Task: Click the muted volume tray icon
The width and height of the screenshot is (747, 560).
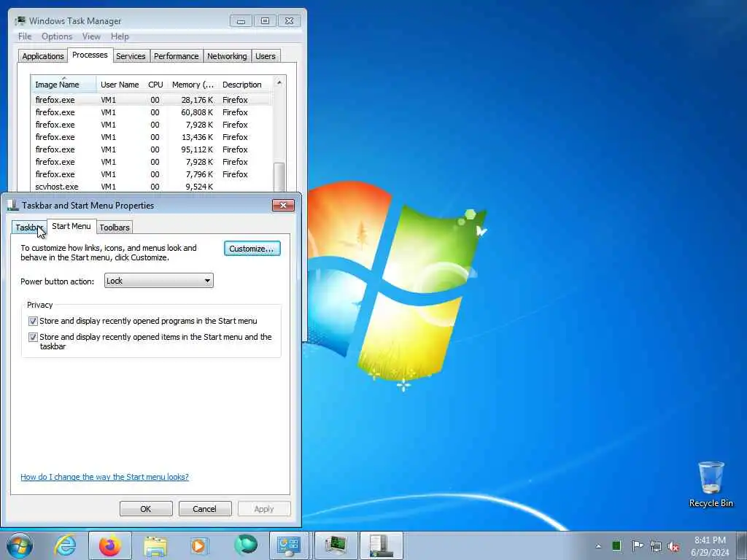Action: (x=673, y=546)
